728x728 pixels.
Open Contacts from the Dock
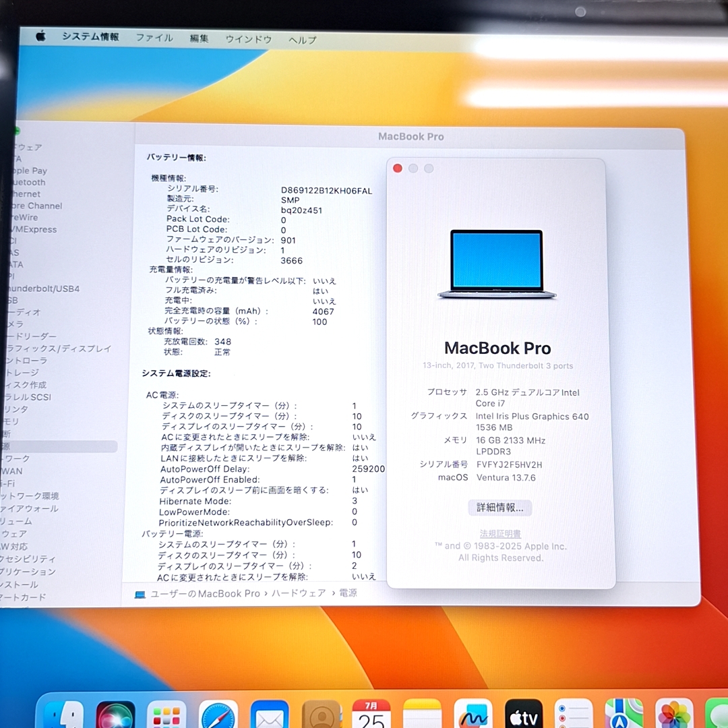[x=321, y=715]
